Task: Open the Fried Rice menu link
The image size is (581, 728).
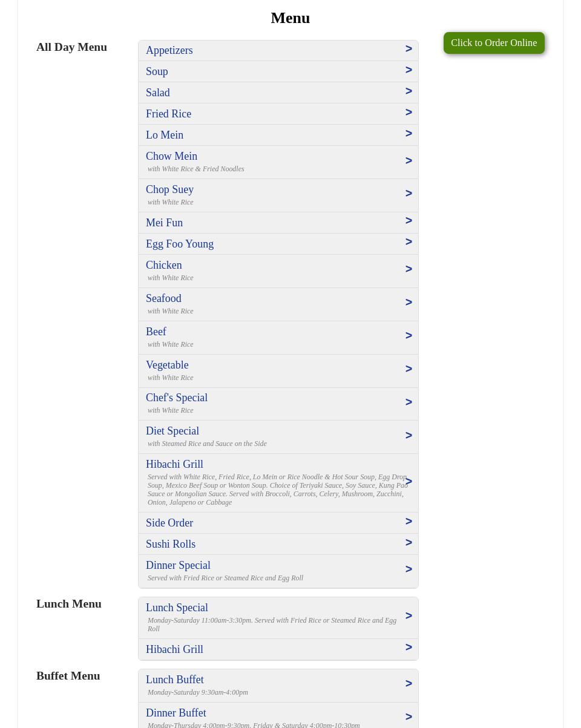Action: [168, 114]
